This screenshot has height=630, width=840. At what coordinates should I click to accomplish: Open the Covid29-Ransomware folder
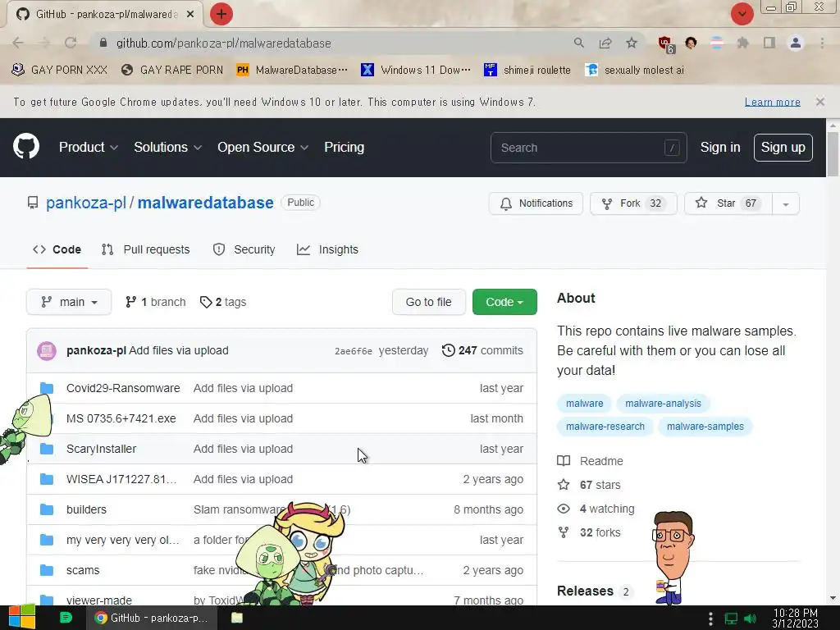tap(123, 388)
